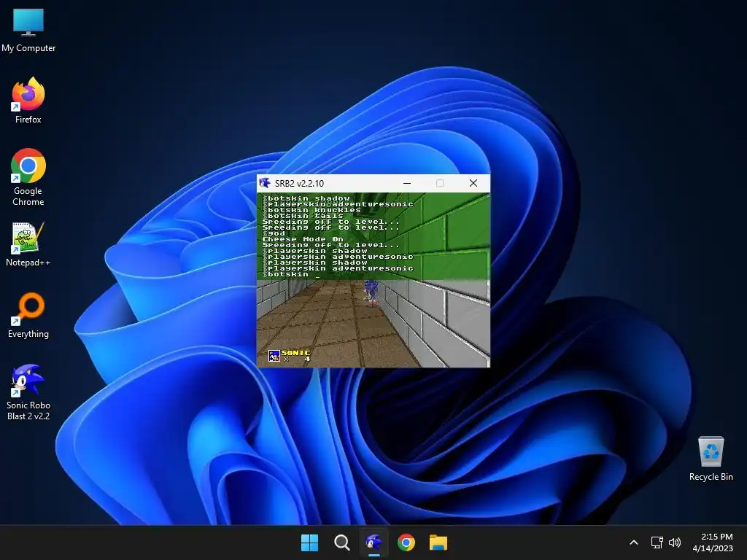Select the Everything search desktop shortcut
This screenshot has height=560, width=747.
tap(28, 315)
